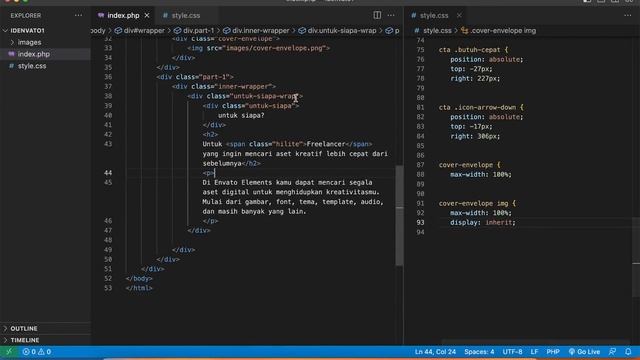Viewport: 640px width, 360px height.
Task: Place cursor on 'untuk siapa?' text
Action: tap(241, 116)
